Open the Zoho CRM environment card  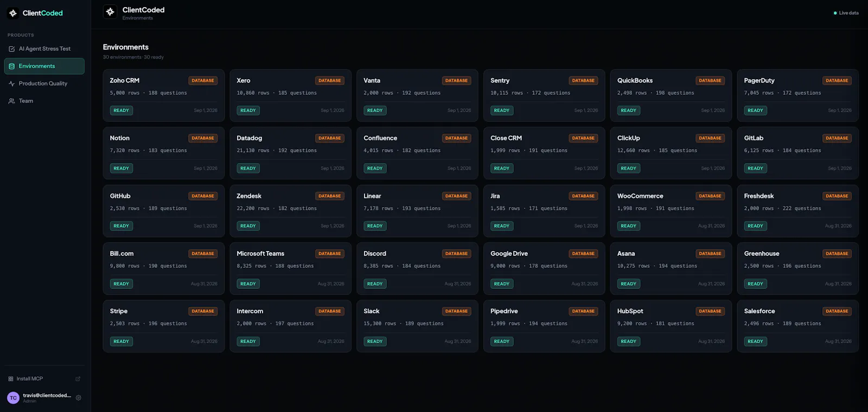tap(164, 95)
